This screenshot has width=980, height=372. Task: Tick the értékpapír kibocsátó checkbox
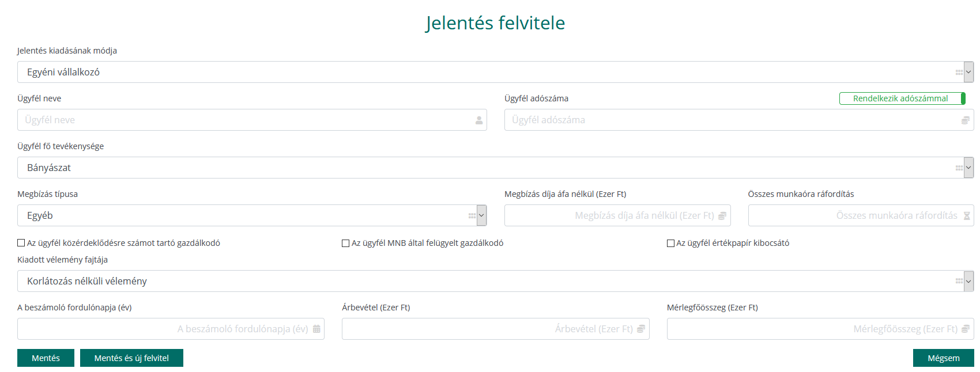[x=670, y=244]
